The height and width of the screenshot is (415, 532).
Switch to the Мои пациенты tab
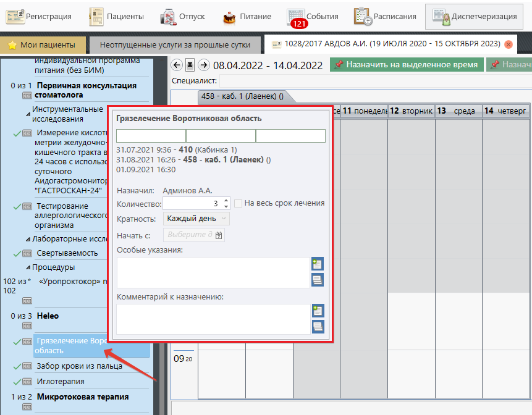pos(43,45)
